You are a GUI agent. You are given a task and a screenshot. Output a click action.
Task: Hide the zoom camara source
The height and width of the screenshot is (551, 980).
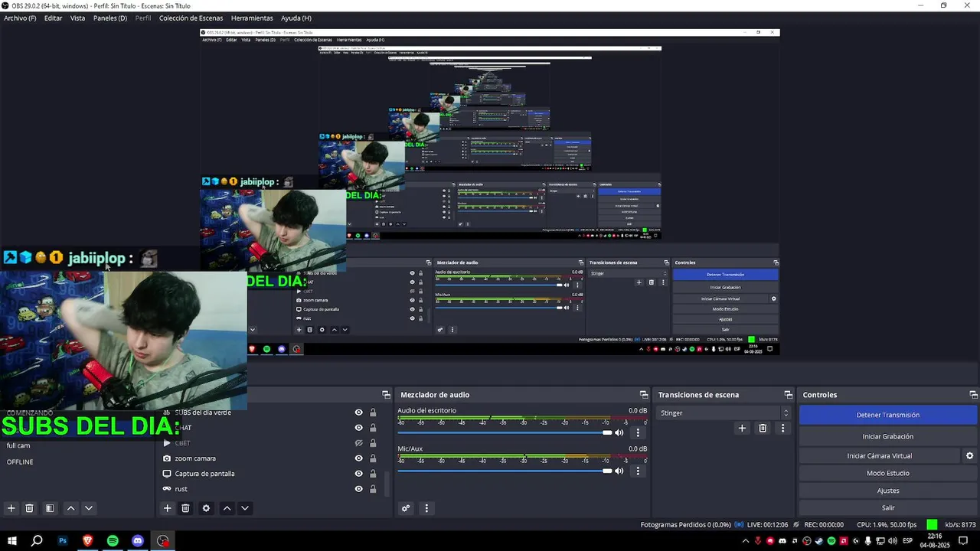pyautogui.click(x=358, y=458)
